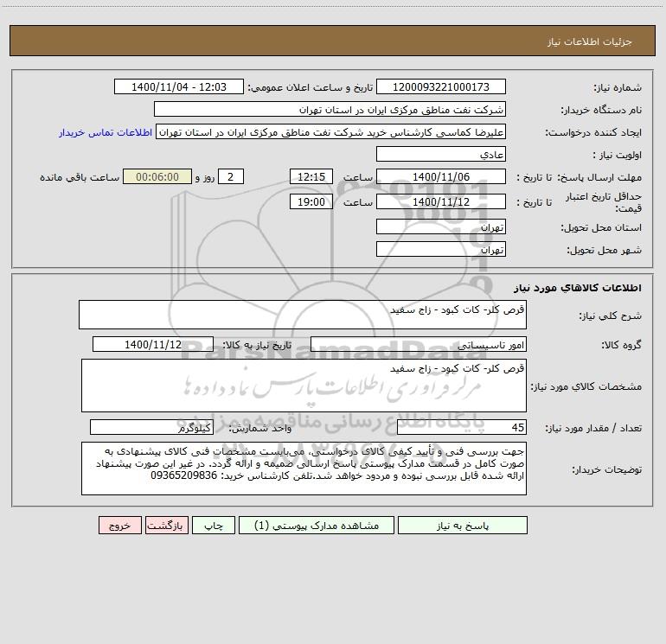Click the تاریخ نیاز به کالا label
The image size is (666, 644).
coord(257,345)
